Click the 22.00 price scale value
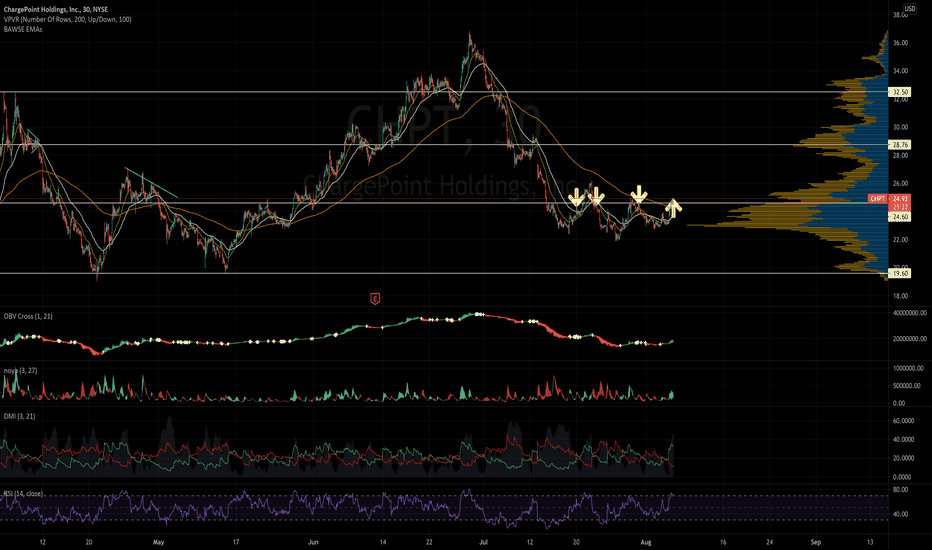The image size is (932, 550). 900,240
